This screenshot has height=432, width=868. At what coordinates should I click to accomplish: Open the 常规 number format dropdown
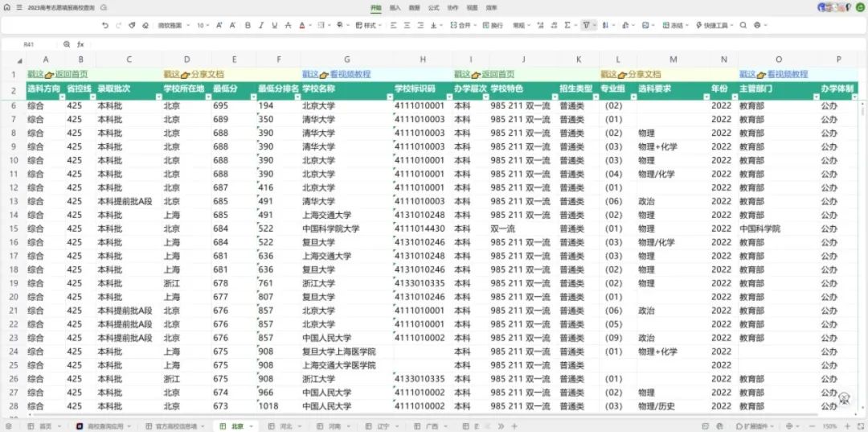(521, 26)
